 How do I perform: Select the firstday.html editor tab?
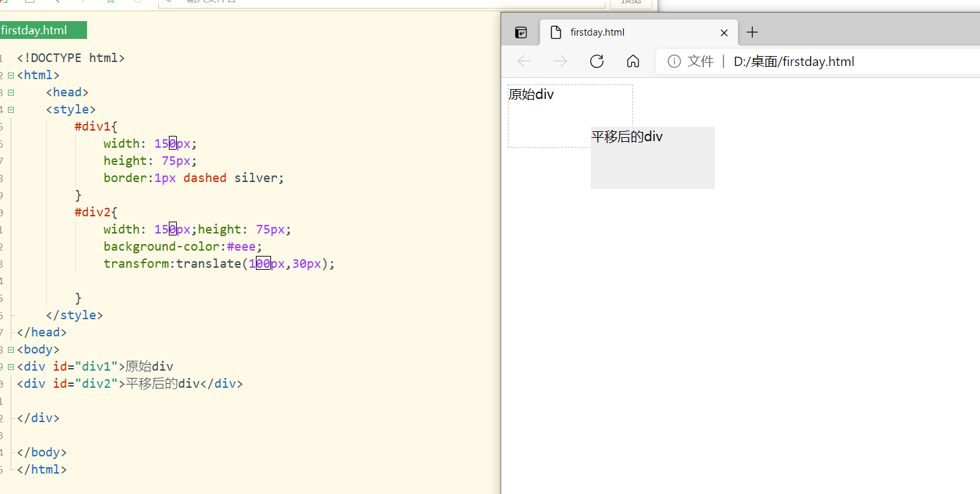pos(43,30)
